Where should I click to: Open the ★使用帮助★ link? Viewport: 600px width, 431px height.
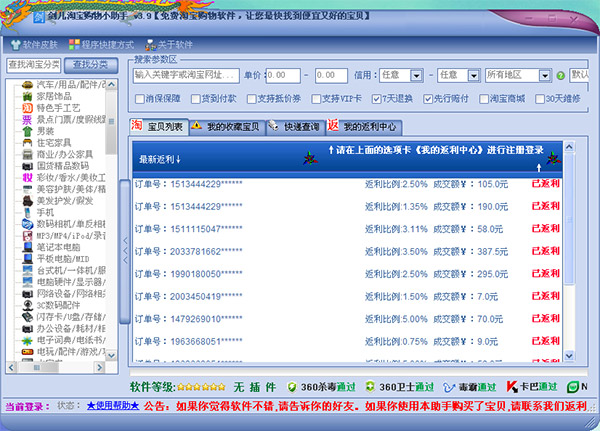click(113, 406)
